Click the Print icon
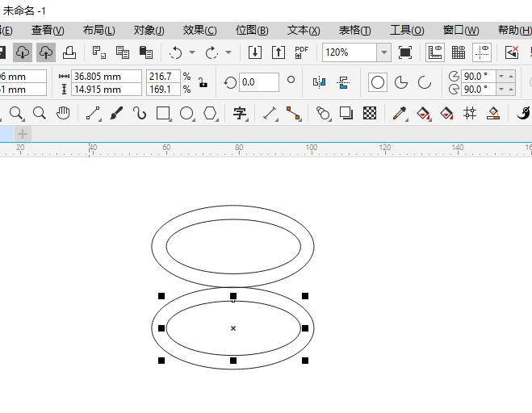This screenshot has height=413, width=532. [69, 52]
